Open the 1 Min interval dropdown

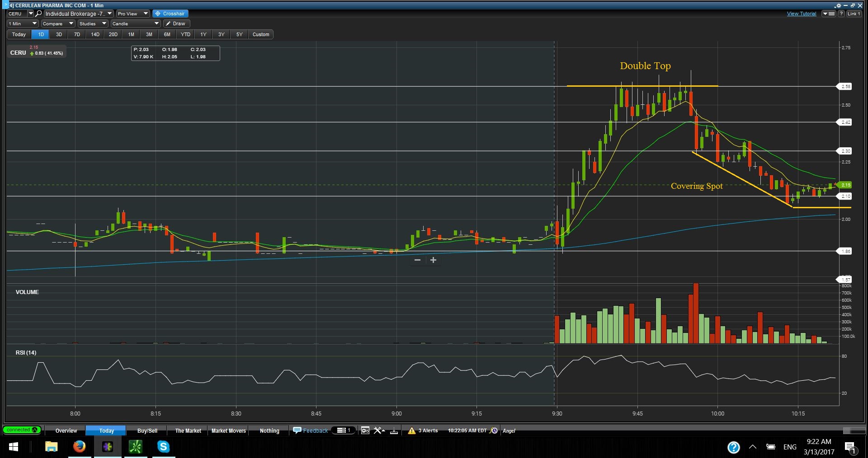pyautogui.click(x=23, y=23)
